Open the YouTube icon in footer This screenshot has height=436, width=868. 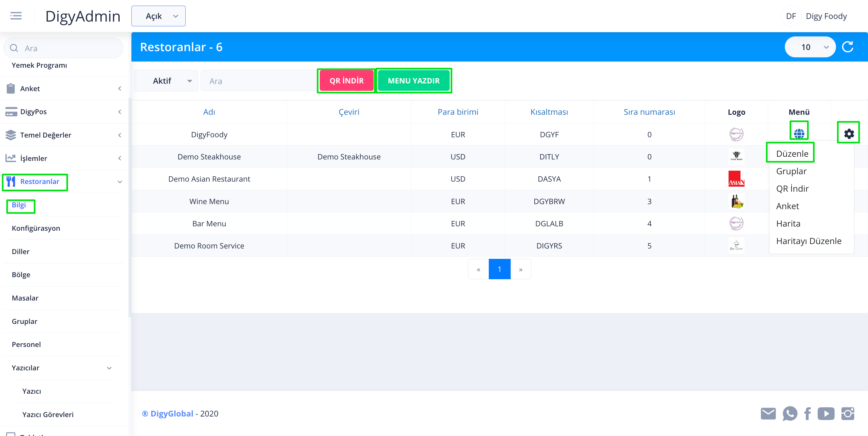click(826, 414)
